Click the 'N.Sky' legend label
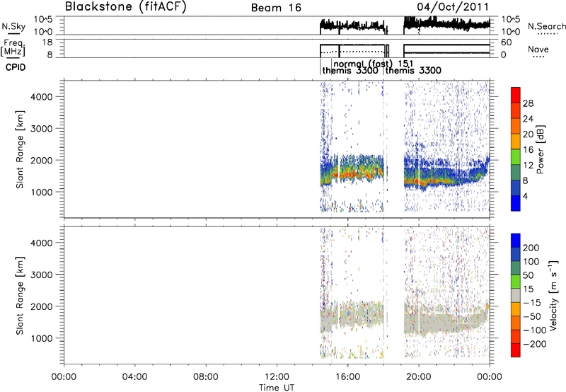566x392 pixels. point(13,26)
